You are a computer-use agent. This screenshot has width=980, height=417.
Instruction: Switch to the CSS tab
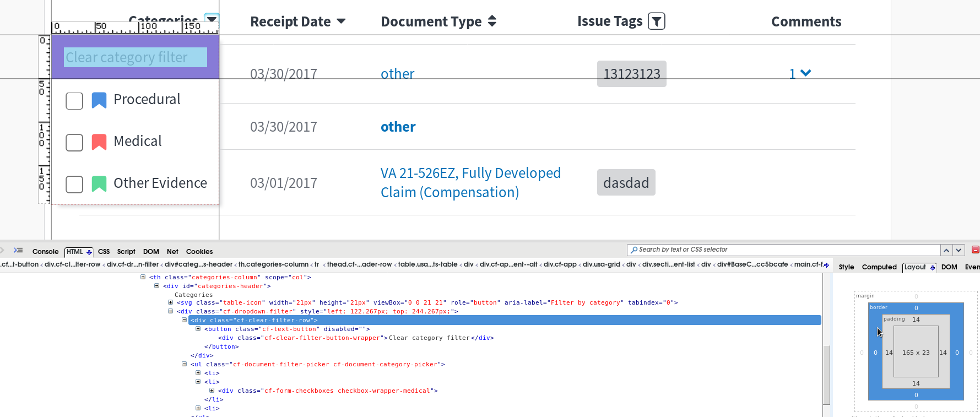coord(104,252)
